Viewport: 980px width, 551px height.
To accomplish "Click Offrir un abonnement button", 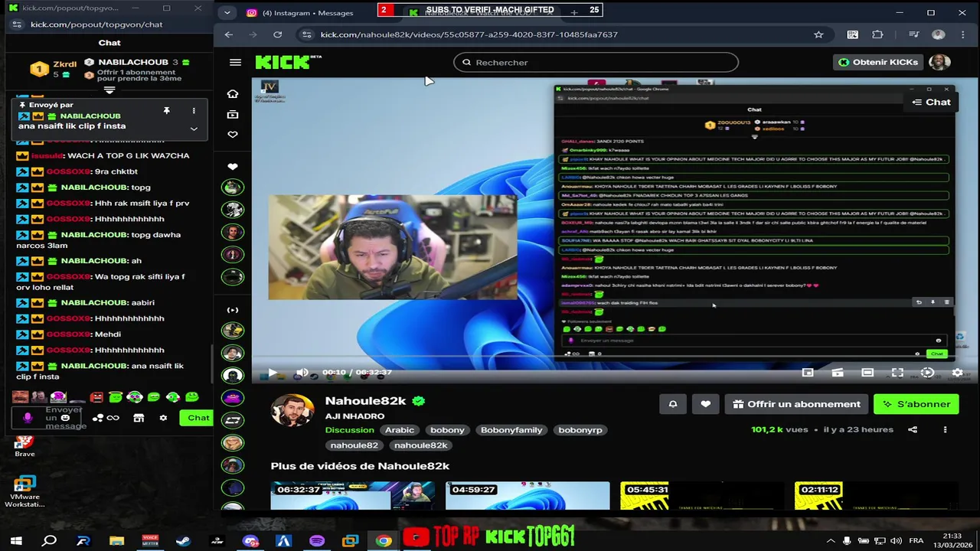I will point(796,404).
